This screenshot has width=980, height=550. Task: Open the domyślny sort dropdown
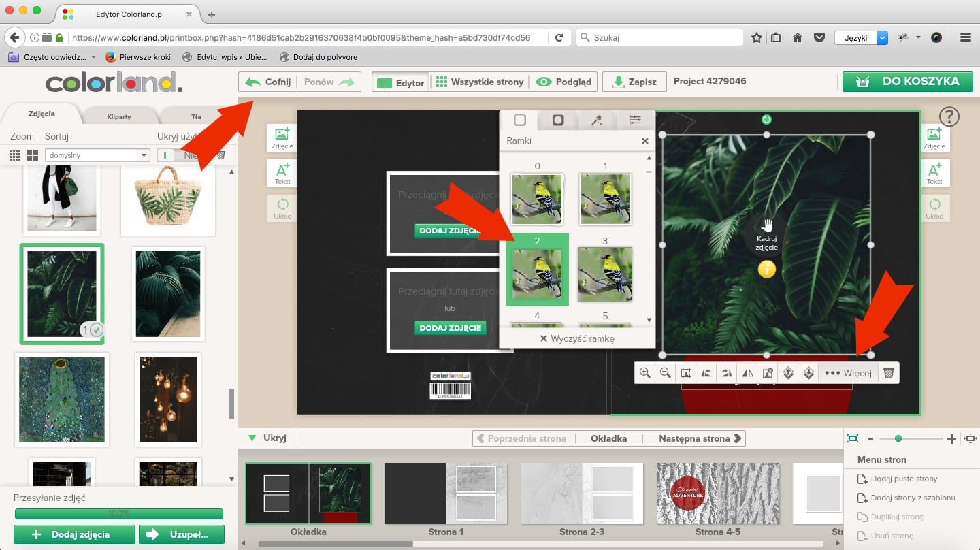click(97, 155)
